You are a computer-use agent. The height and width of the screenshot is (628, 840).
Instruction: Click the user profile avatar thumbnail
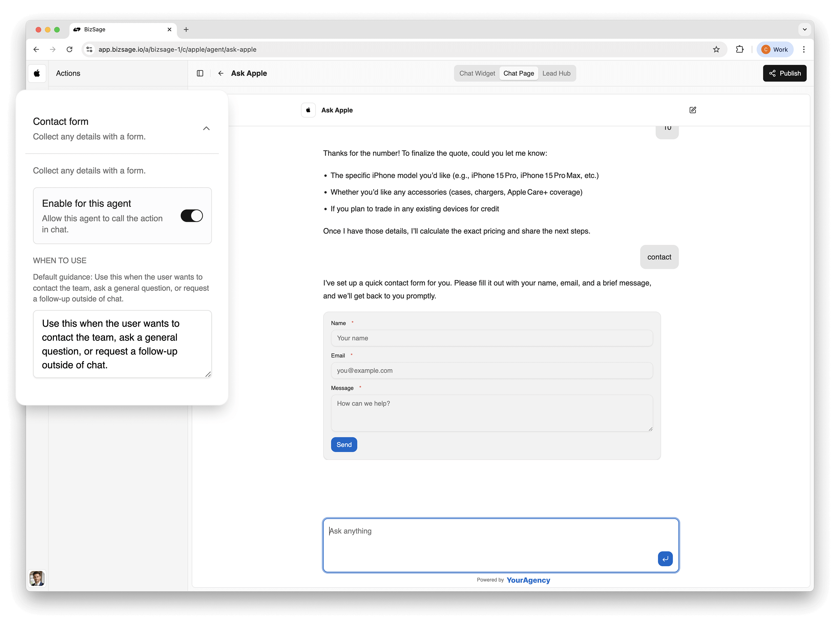[37, 578]
